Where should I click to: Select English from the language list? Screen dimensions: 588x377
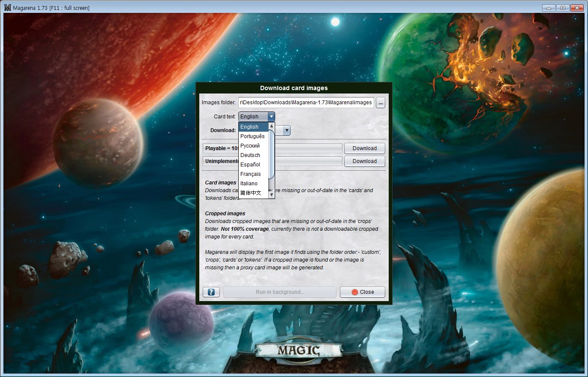click(x=253, y=127)
